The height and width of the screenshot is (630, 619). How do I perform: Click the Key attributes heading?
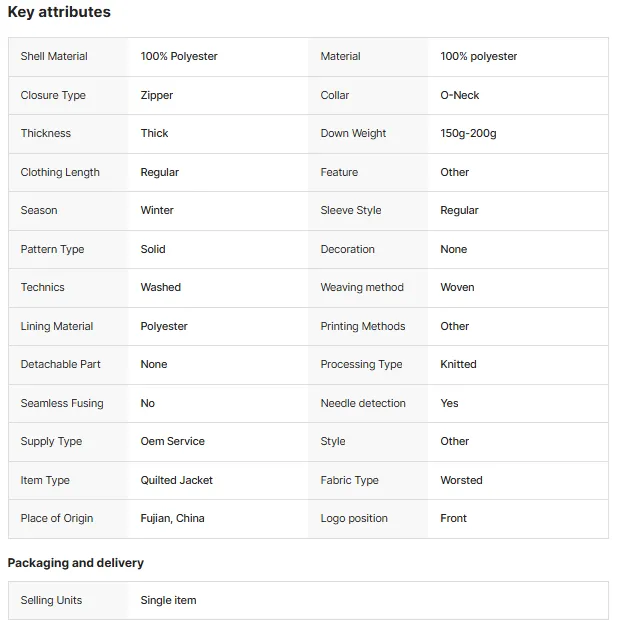click(x=59, y=12)
